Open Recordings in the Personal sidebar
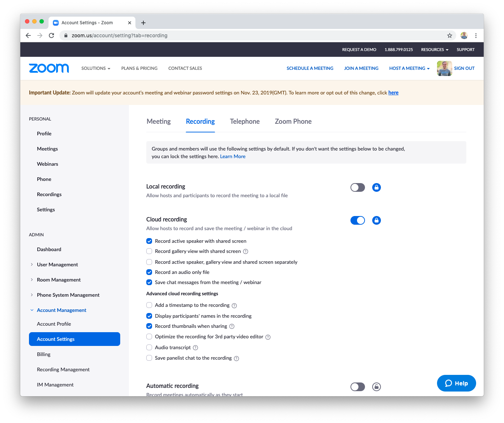The width and height of the screenshot is (504, 423). pos(49,194)
